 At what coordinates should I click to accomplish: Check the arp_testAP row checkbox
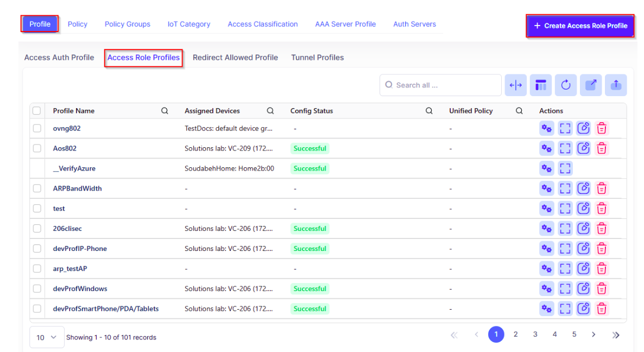click(37, 269)
